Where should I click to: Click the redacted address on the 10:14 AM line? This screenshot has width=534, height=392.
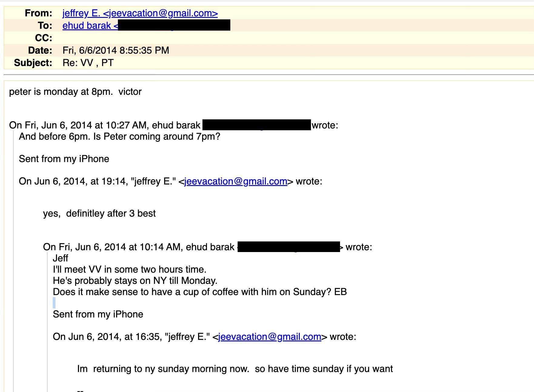coord(289,247)
